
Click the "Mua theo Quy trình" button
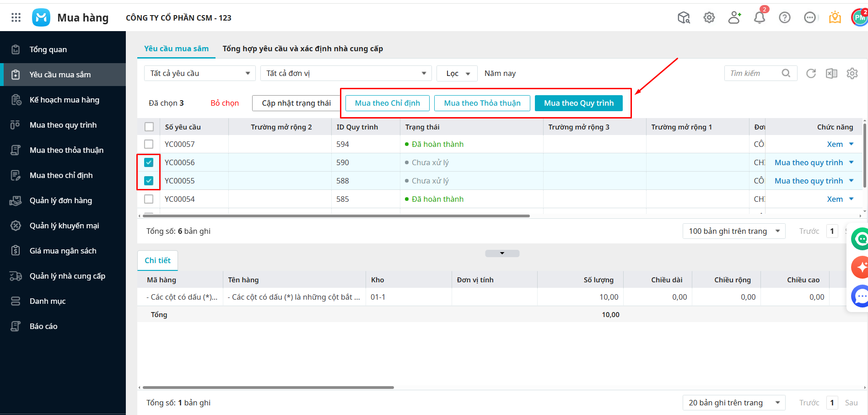(578, 103)
